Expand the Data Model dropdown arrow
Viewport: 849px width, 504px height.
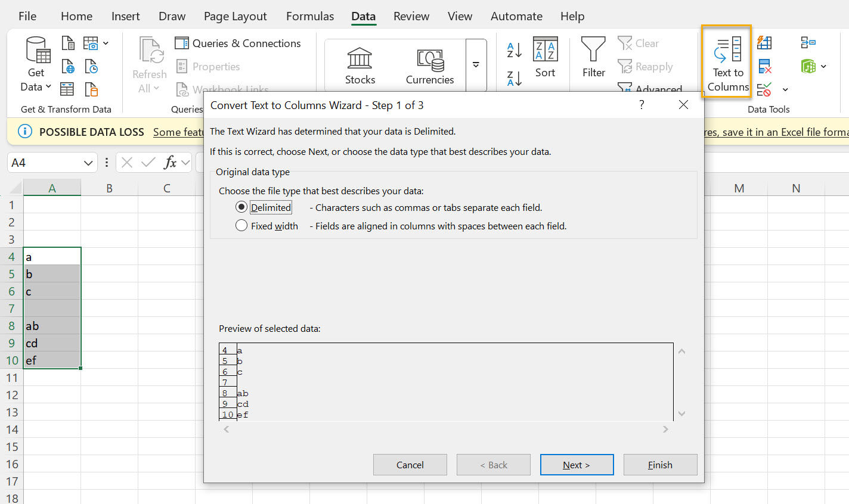click(x=823, y=66)
